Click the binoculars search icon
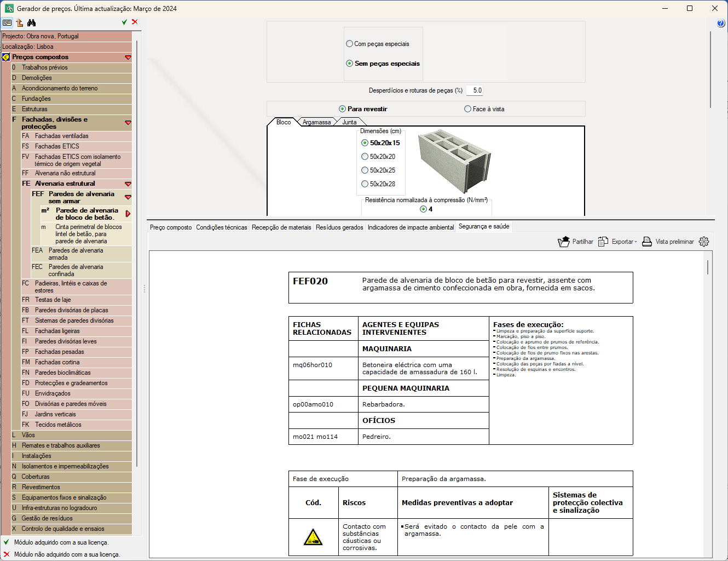Viewport: 728px width, 561px height. point(31,22)
